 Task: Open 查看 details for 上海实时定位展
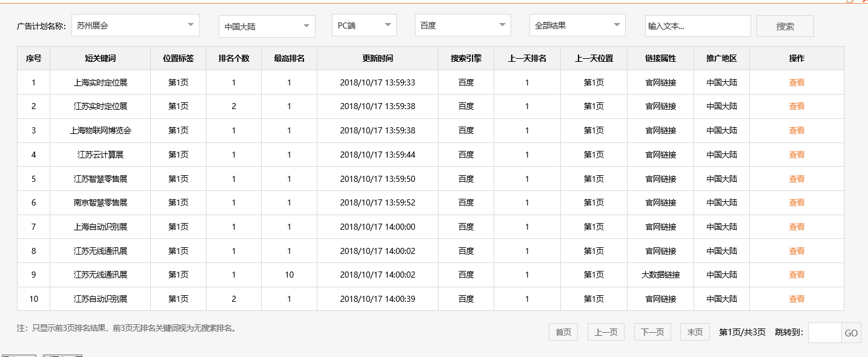pyautogui.click(x=797, y=82)
